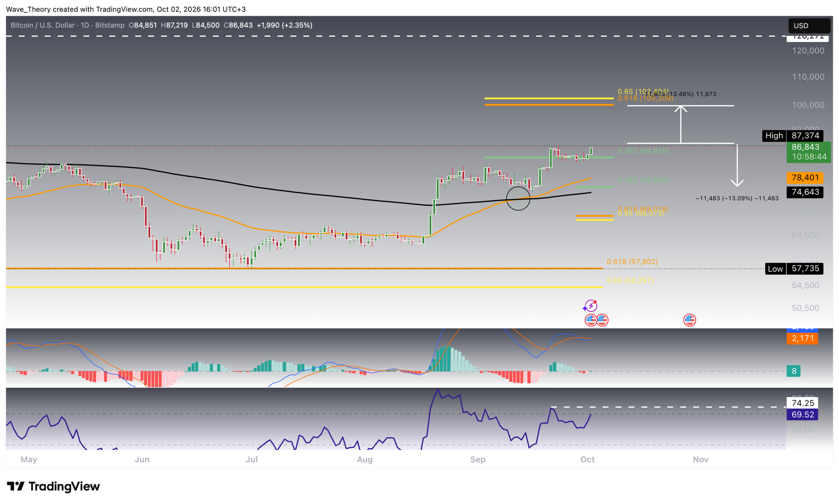Click the Jul label on the time axis
839x504 pixels.
[x=251, y=459]
